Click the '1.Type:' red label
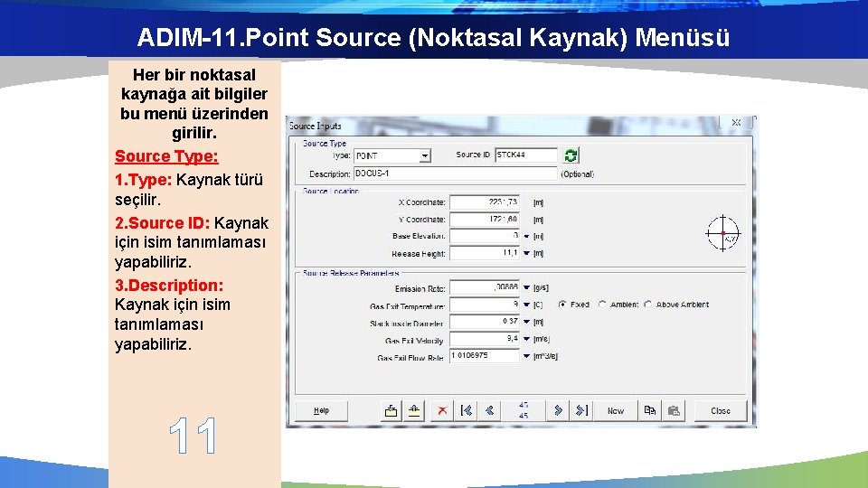This screenshot has height=488, width=868. coord(144,180)
